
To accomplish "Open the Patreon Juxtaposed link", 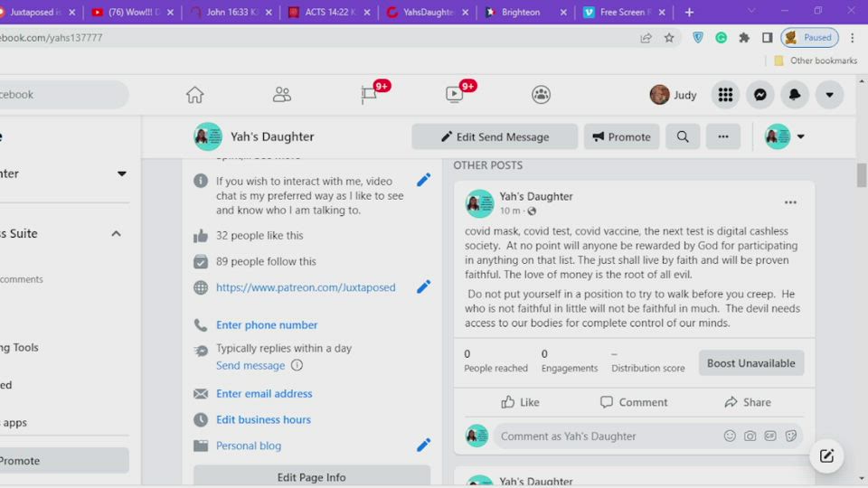I will click(306, 287).
